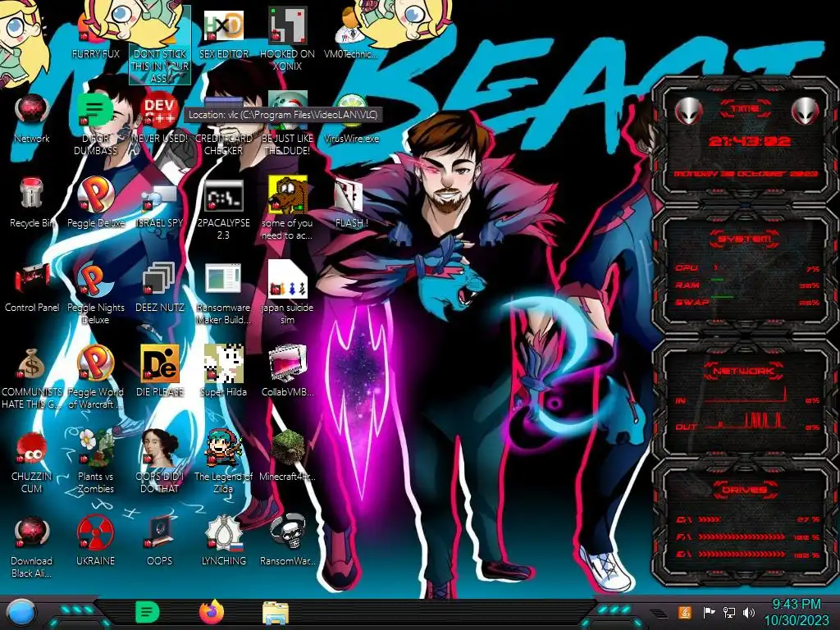Launch the FLASH ! shortcut

coord(351,203)
